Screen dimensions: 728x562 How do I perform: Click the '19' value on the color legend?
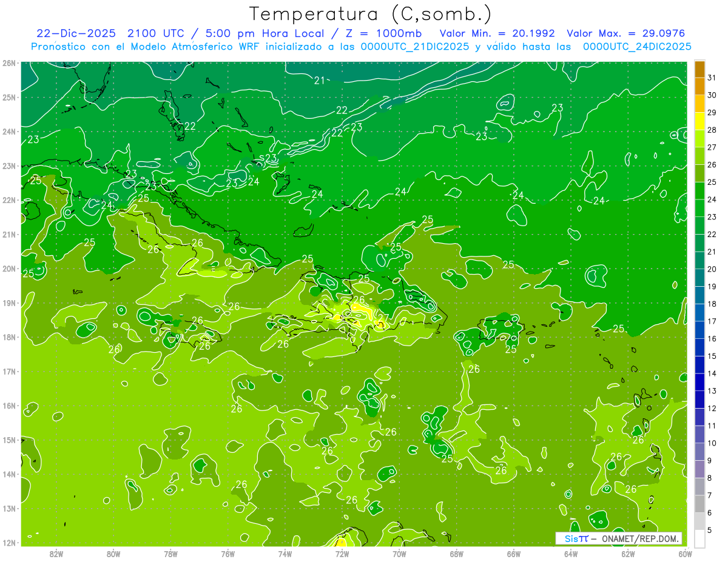pyautogui.click(x=712, y=286)
